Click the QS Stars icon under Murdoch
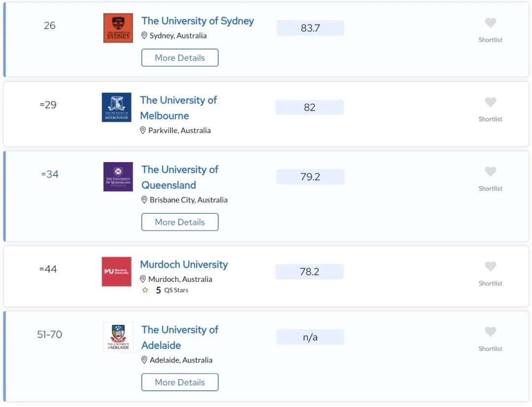Viewport: 532px width, 407px height. click(x=145, y=290)
